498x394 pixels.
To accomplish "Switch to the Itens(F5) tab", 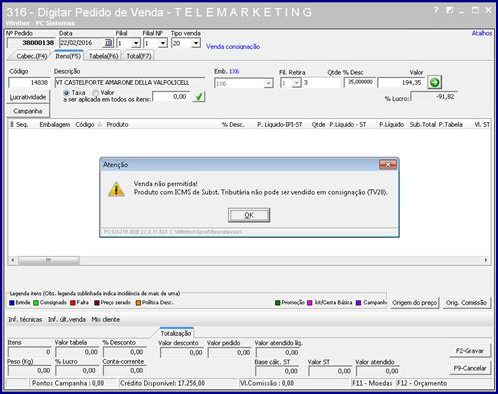I will click(x=68, y=56).
